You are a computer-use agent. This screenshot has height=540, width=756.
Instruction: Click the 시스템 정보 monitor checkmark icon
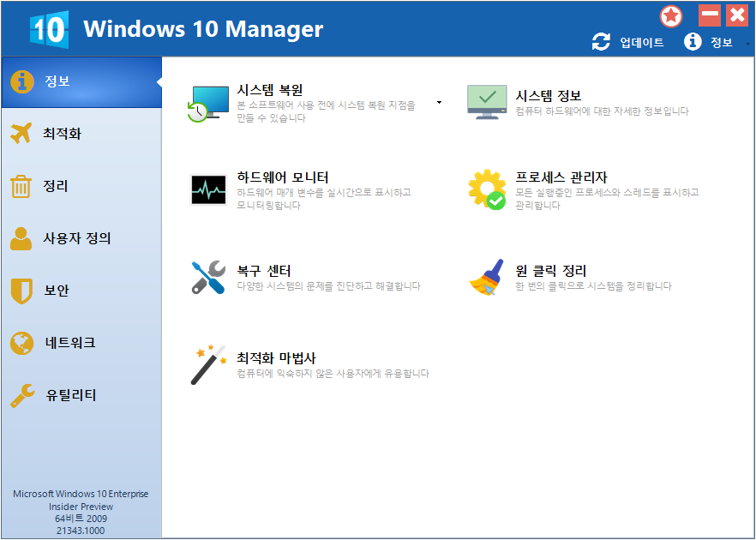click(487, 102)
